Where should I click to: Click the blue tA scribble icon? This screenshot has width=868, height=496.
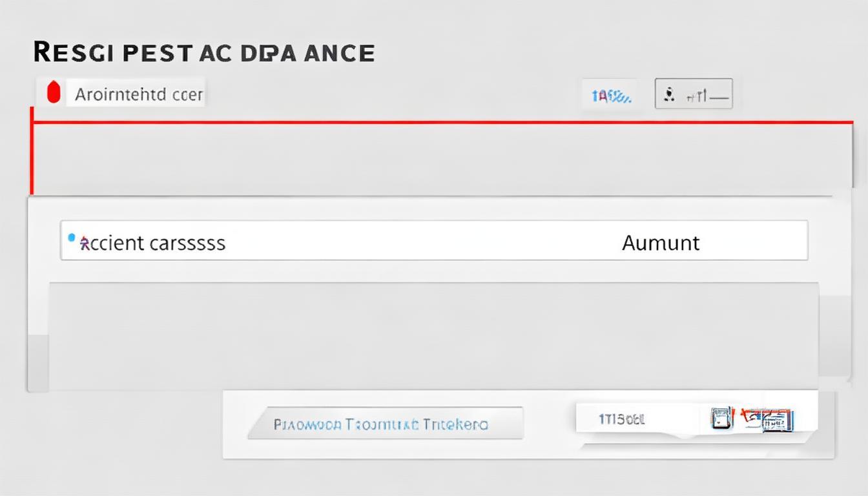[611, 97]
